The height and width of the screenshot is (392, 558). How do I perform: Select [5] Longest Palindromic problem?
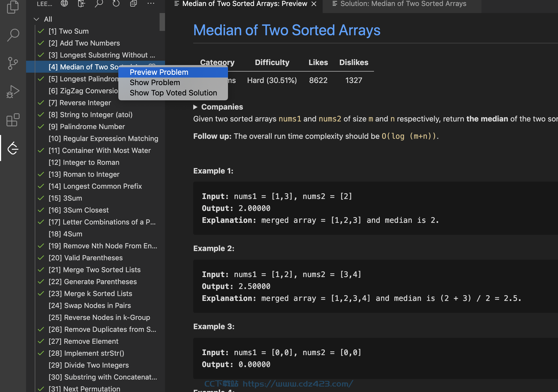pos(72,79)
